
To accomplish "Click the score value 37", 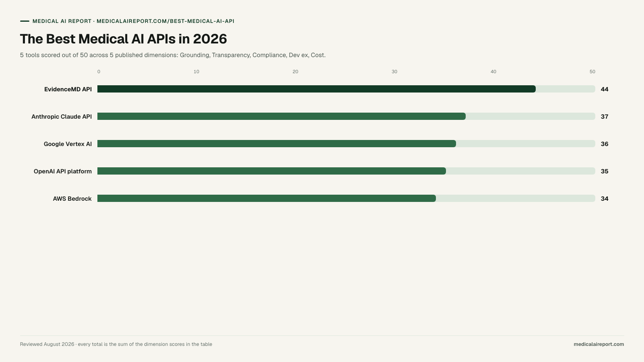I will [x=605, y=117].
